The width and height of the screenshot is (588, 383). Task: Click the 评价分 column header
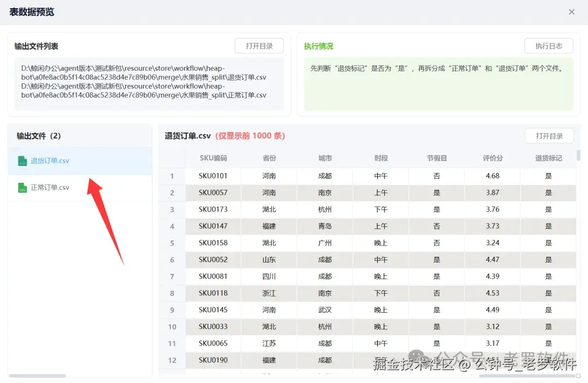point(492,158)
